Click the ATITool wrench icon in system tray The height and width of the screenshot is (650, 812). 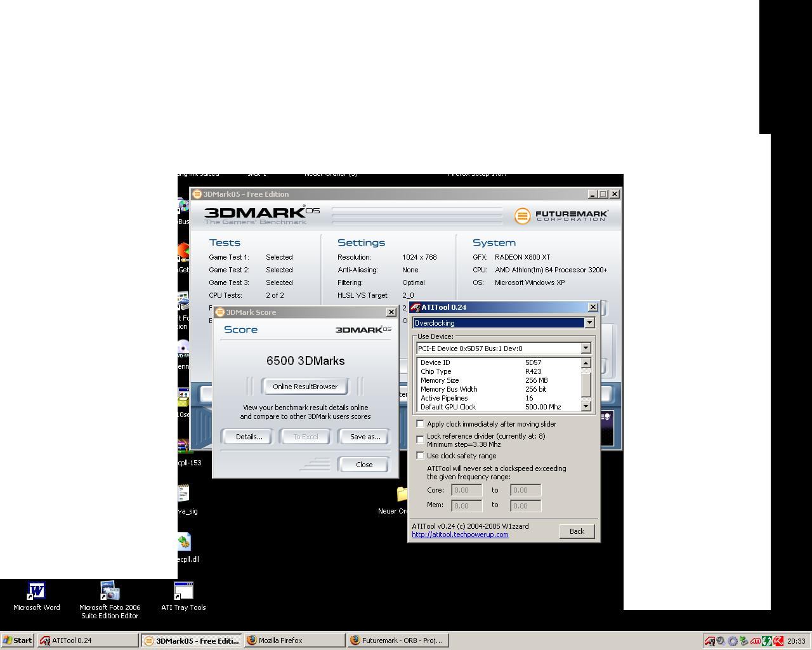pos(710,641)
